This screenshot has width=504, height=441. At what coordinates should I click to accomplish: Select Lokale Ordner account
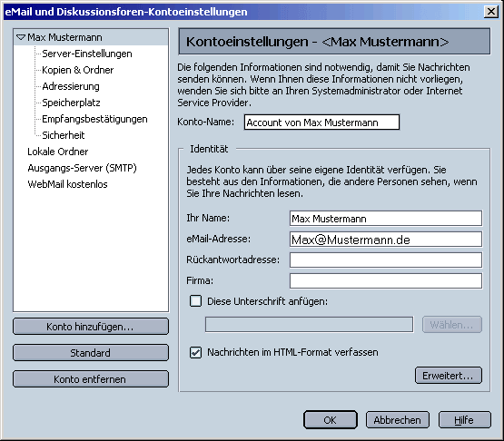[x=58, y=152]
